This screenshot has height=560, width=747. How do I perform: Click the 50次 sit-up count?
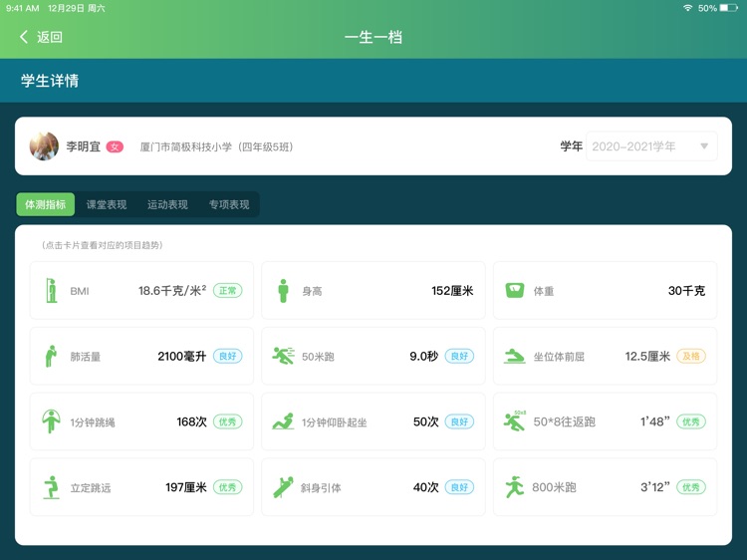(425, 421)
